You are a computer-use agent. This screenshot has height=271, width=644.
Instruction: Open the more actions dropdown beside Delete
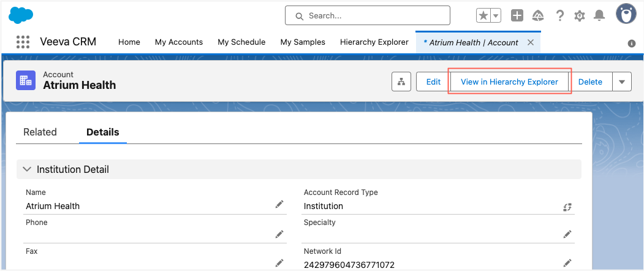point(622,82)
